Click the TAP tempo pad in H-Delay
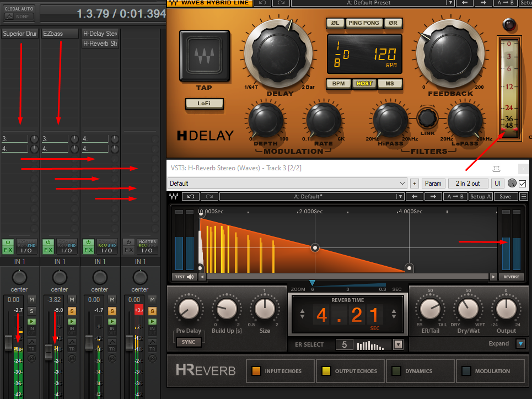The width and height of the screenshot is (532, 399). point(204,56)
